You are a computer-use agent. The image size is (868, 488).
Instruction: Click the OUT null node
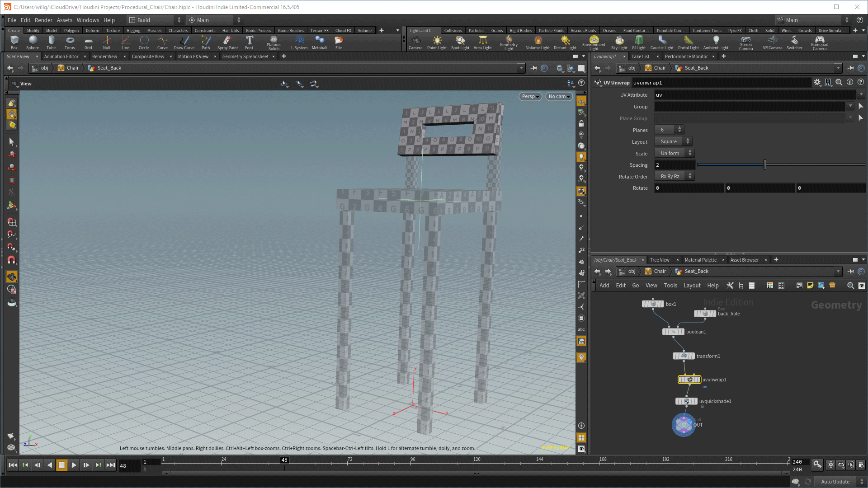[x=684, y=425]
